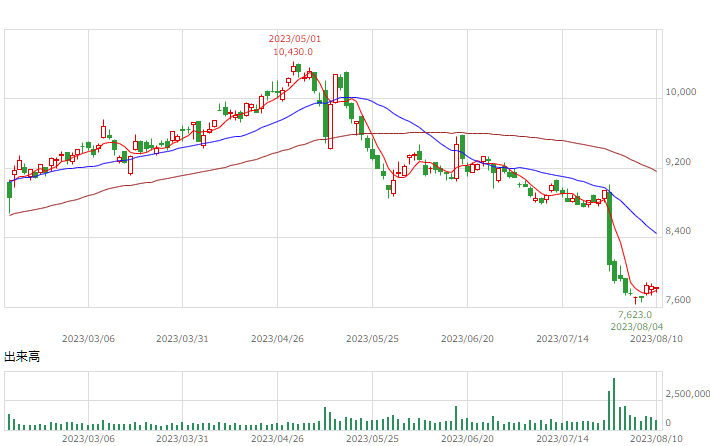
Task: Click the 2,500,000 volume axis label
Action: point(687,394)
